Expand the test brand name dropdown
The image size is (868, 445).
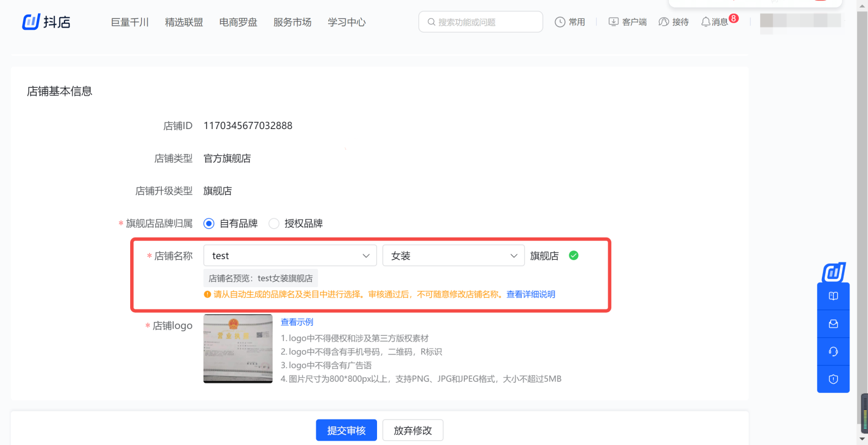[290, 256]
